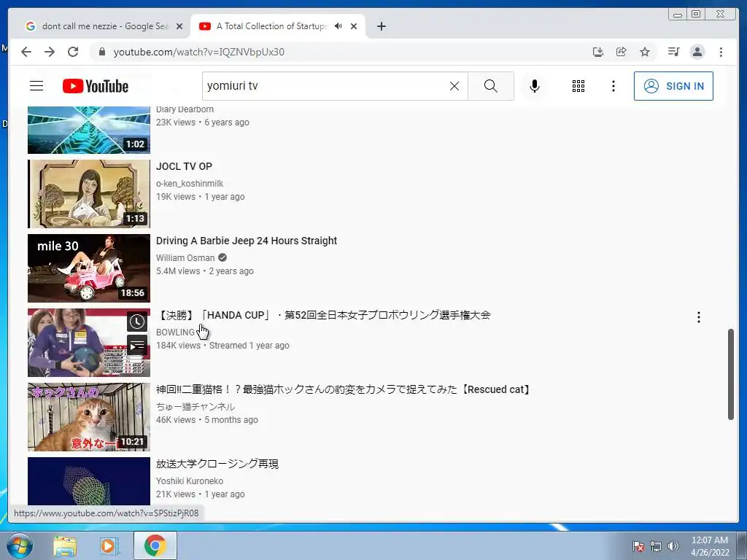Click the SIGN IN button

tap(673, 86)
